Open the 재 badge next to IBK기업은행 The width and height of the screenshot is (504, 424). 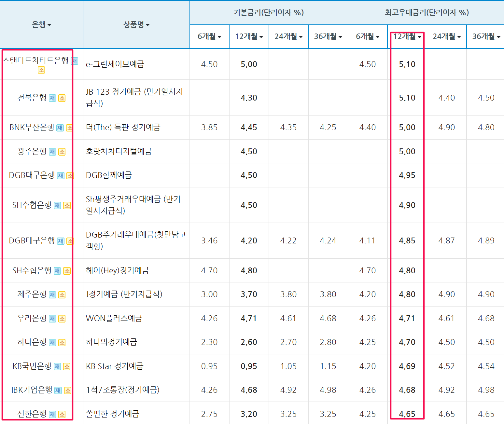pyautogui.click(x=58, y=390)
